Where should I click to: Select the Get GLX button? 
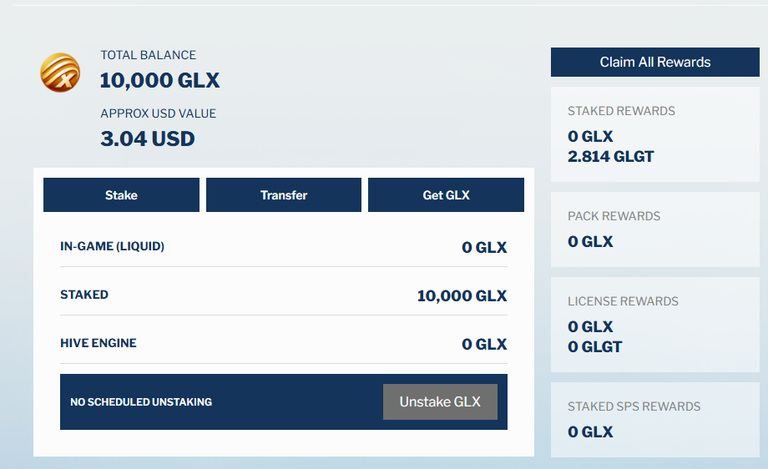coord(446,195)
